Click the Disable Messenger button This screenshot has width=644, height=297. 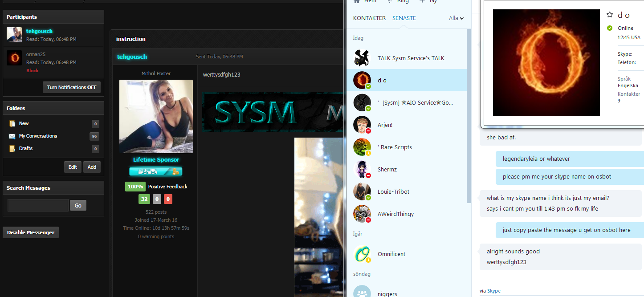(31, 232)
